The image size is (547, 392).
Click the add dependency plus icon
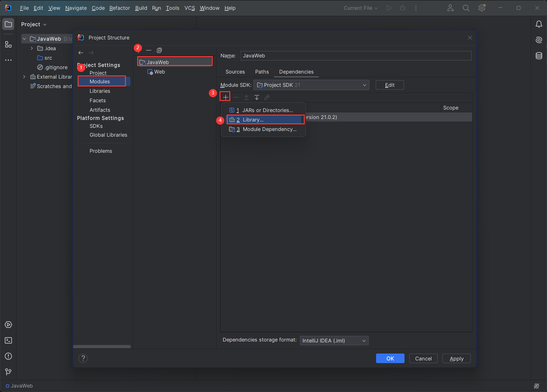pyautogui.click(x=225, y=97)
